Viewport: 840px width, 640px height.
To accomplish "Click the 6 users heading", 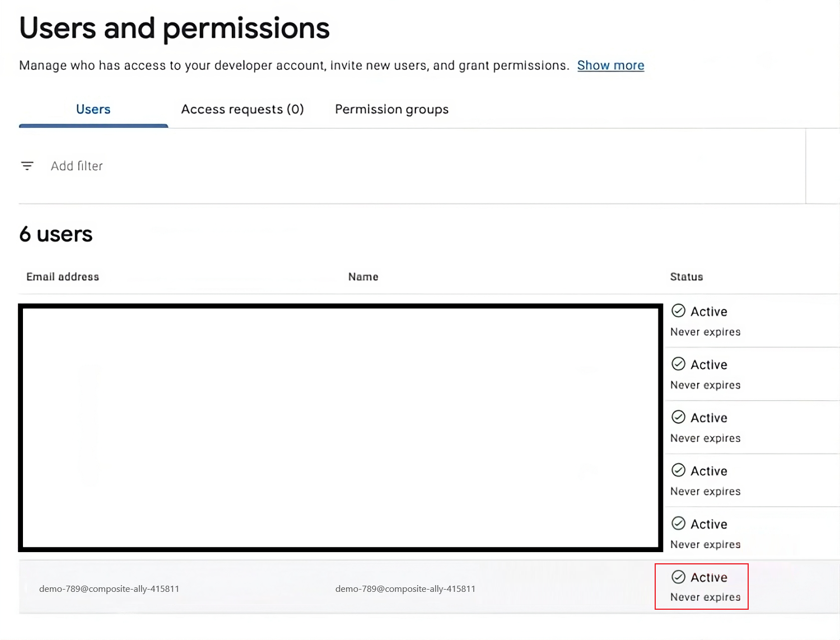I will [56, 234].
